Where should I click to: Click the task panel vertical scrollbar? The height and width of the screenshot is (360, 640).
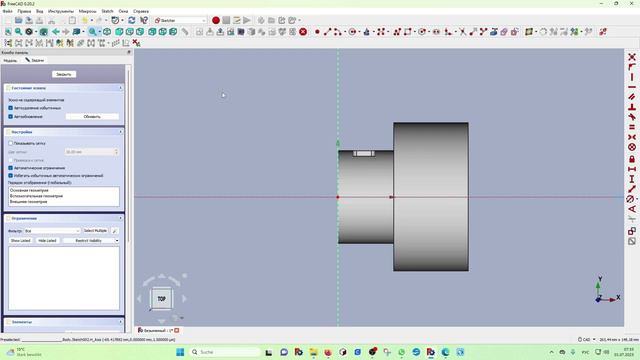click(x=129, y=155)
